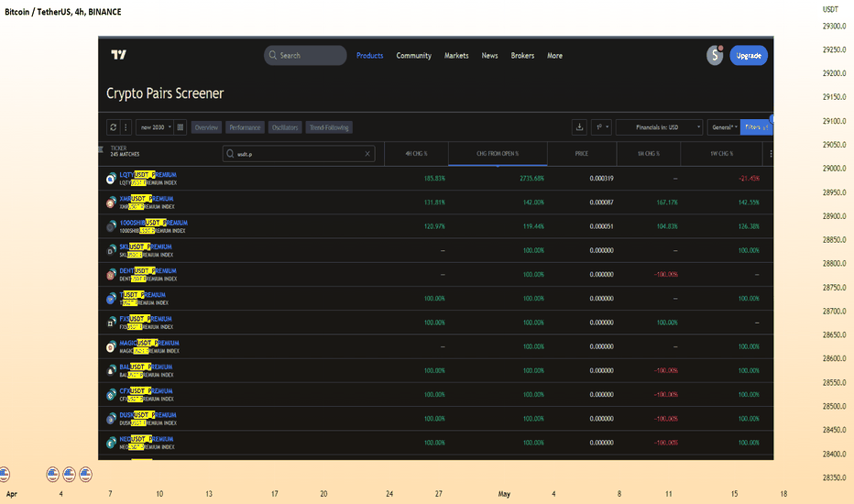Sort by 4H CHG % column
854x504 pixels.
(416, 154)
